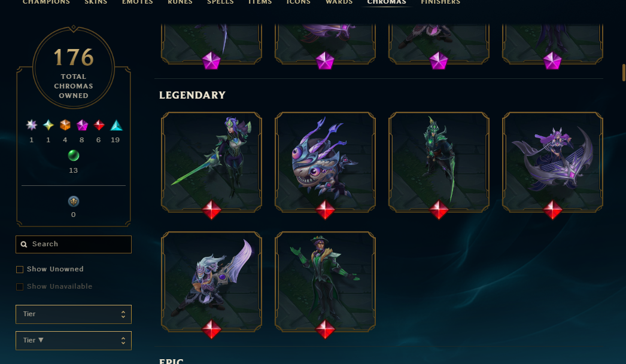Click the silver star gem icon
The image size is (626, 364).
pyautogui.click(x=32, y=125)
